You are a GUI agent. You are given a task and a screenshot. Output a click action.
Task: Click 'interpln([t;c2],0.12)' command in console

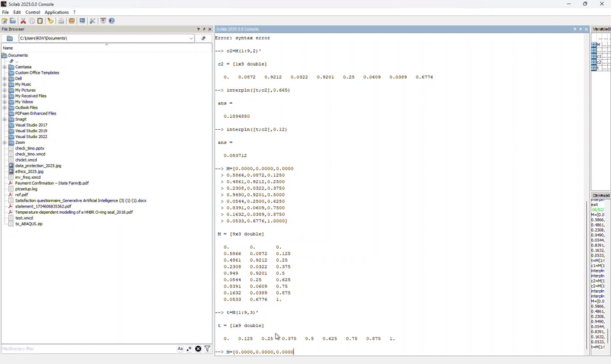tap(256, 129)
